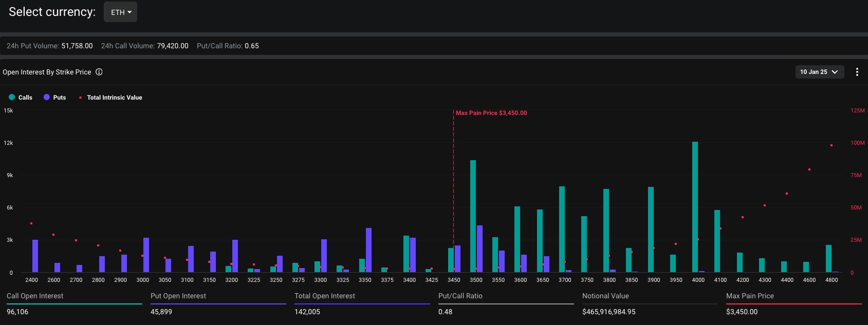Open the three-dot chart options menu
Image resolution: width=868 pixels, height=325 pixels.
[x=857, y=72]
